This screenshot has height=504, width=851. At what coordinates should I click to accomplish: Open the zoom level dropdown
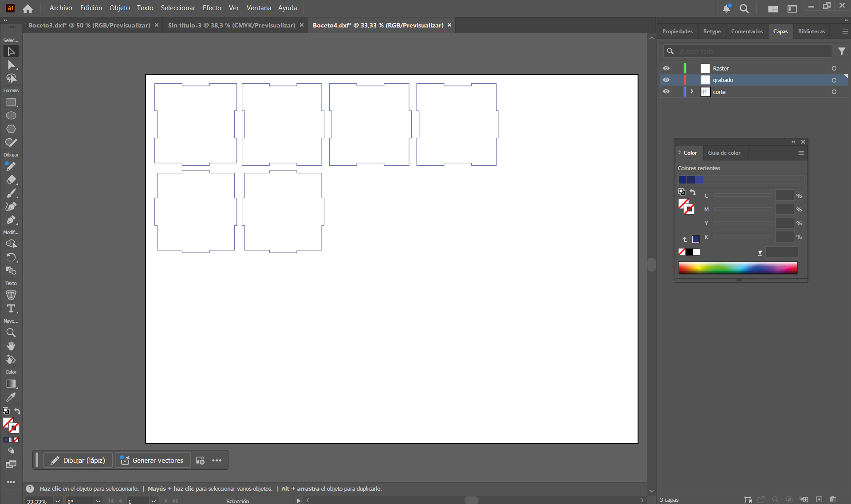[58, 501]
